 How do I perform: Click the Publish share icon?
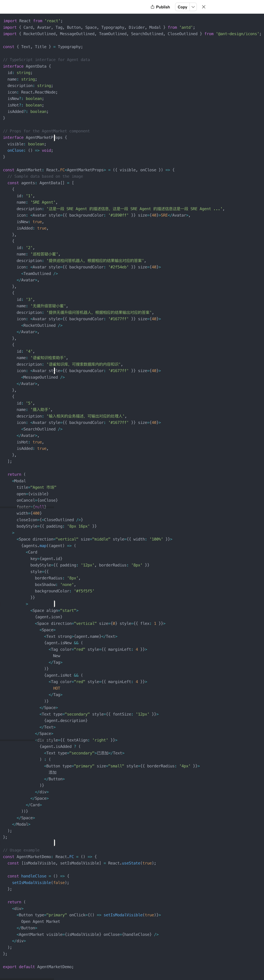[x=152, y=7]
